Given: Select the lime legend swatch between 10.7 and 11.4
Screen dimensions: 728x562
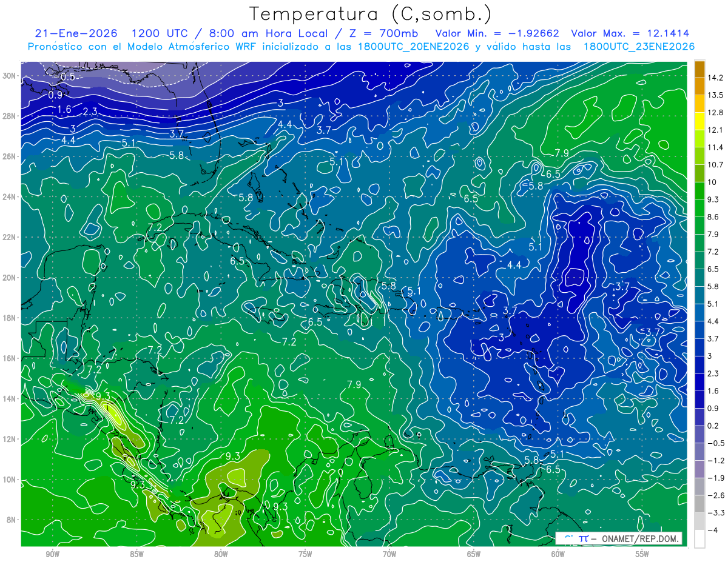Looking at the screenshot, I should [x=699, y=156].
